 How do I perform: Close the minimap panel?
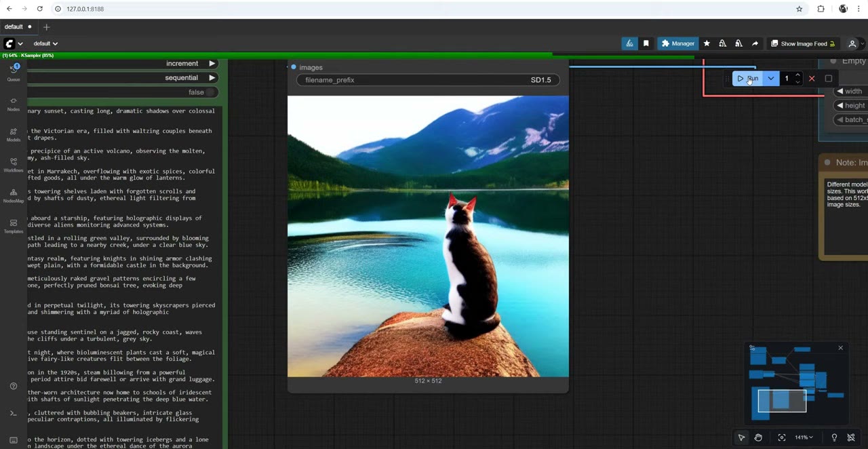[841, 348]
